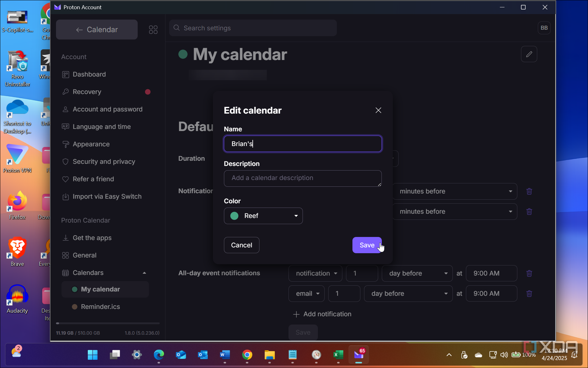The image size is (588, 368).
Task: Delete the second minutes before notification
Action: point(529,212)
